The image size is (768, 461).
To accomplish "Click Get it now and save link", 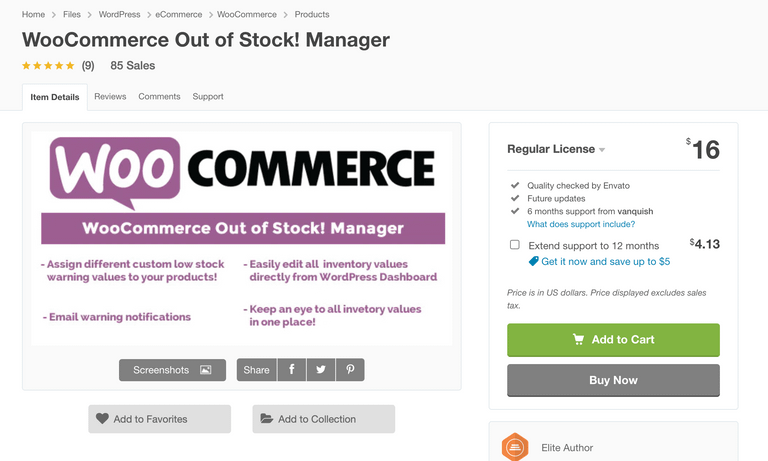I will click(x=605, y=261).
